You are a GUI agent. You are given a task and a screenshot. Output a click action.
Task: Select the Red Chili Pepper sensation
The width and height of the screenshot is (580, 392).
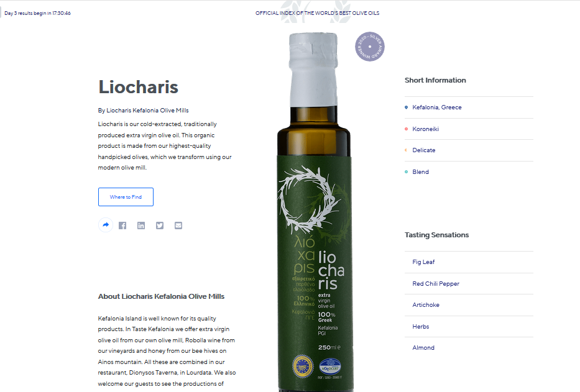coord(436,284)
